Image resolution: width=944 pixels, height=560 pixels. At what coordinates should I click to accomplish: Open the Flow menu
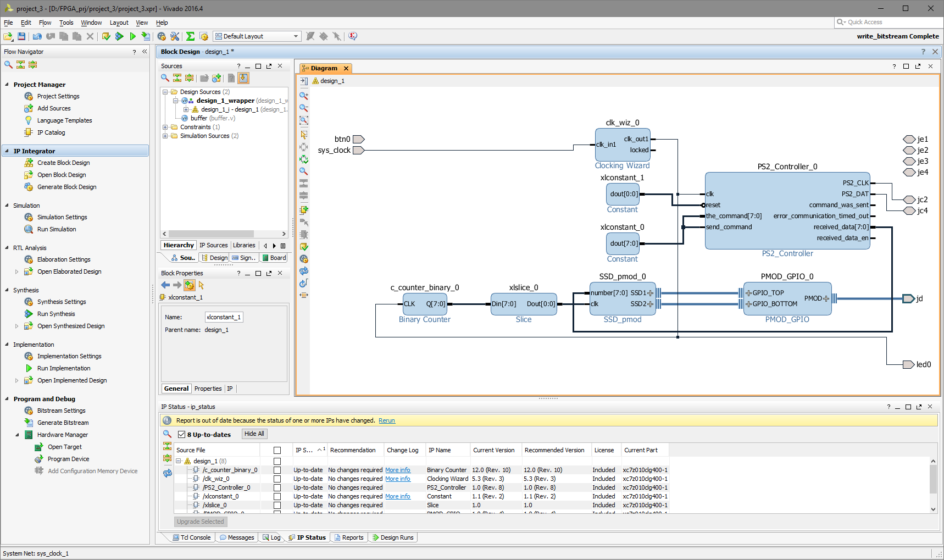45,23
